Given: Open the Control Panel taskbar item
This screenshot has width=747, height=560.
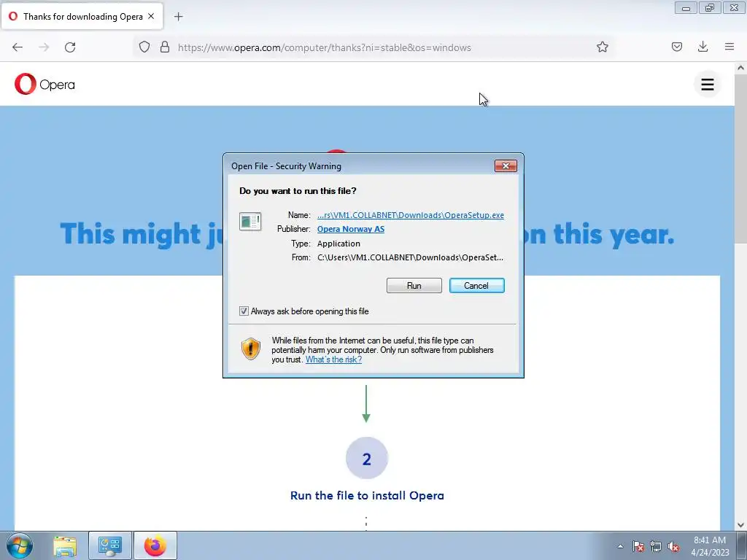Looking at the screenshot, I should point(109,545).
